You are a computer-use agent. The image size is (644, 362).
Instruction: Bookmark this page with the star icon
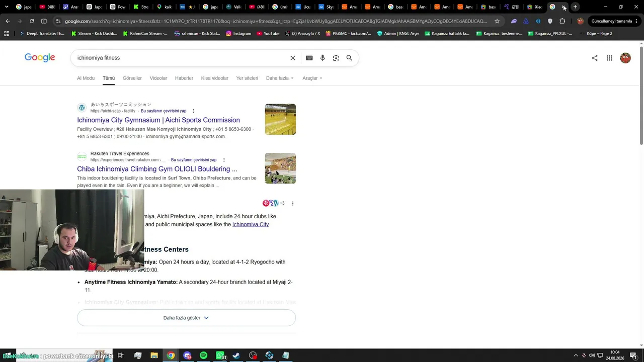[x=497, y=21]
